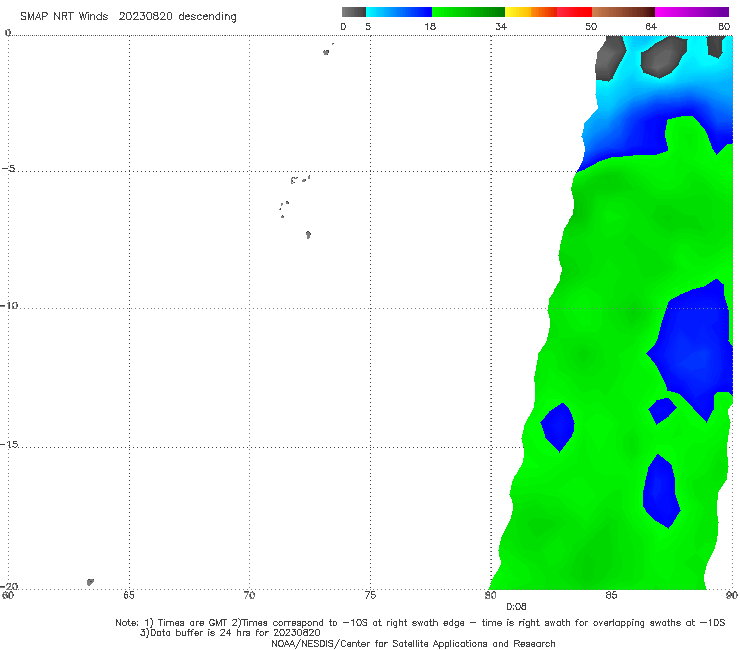The width and height of the screenshot is (740, 650).
Task: Click the small island near 63E, 20S
Action: click(x=90, y=582)
